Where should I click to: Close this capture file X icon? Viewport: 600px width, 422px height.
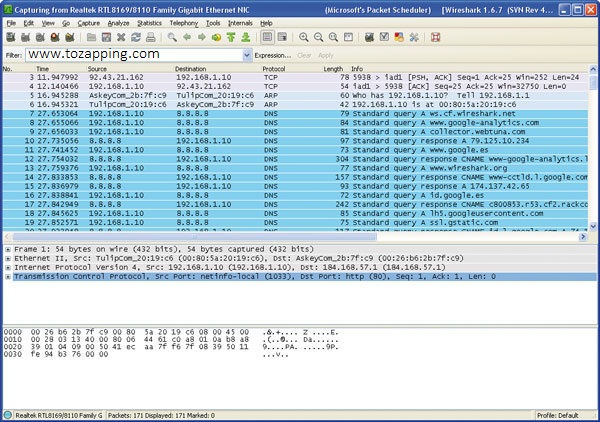point(121,37)
